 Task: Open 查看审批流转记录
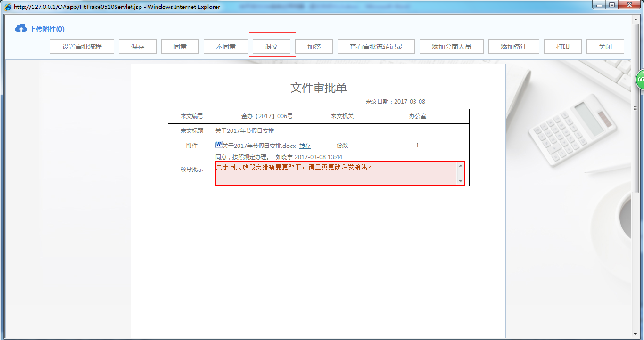click(376, 47)
